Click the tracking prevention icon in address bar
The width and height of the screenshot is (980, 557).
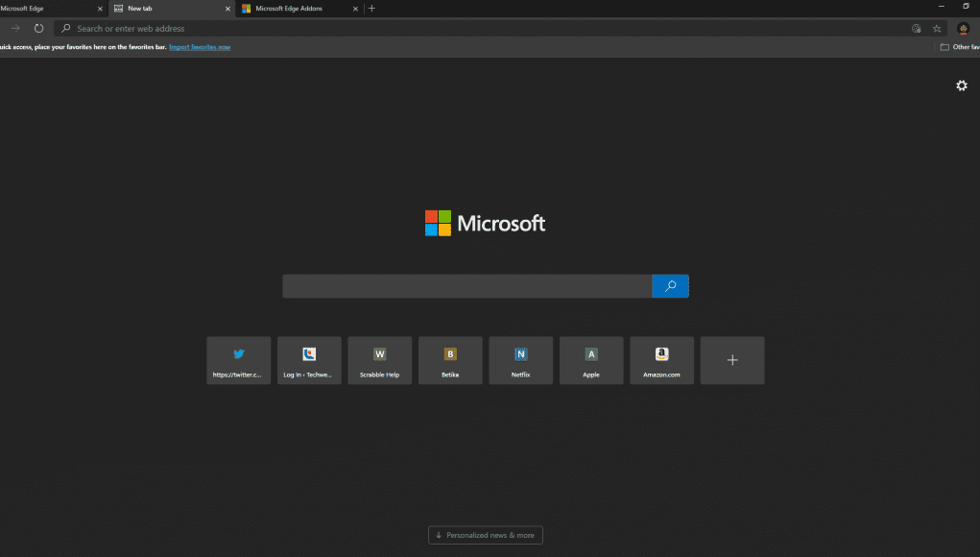coord(917,28)
